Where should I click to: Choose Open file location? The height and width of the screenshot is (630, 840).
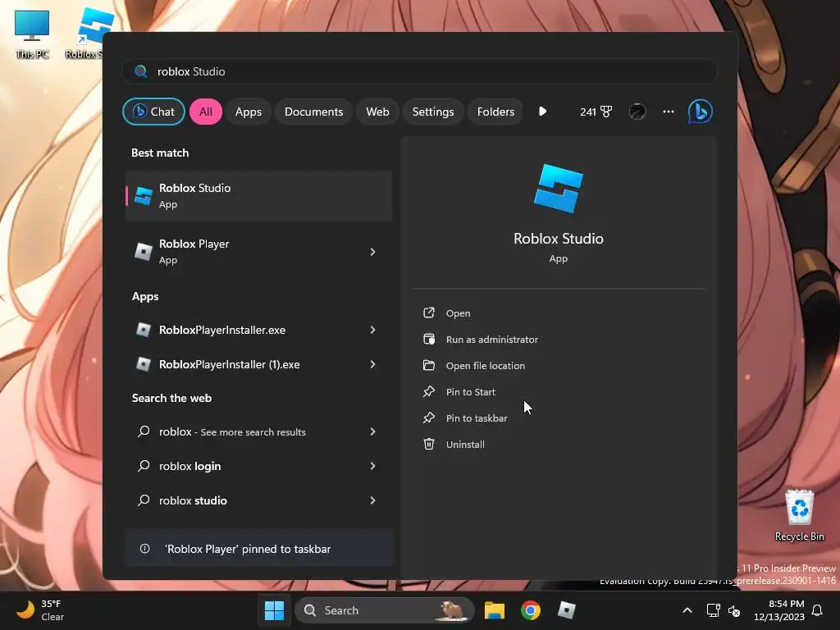tap(486, 365)
